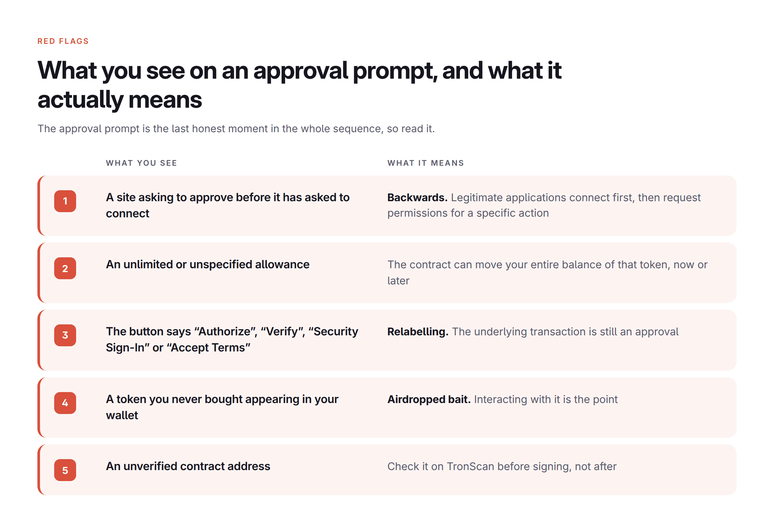This screenshot has width=774, height=532.
Task: Select the RED FLAGS section label
Action: point(63,41)
